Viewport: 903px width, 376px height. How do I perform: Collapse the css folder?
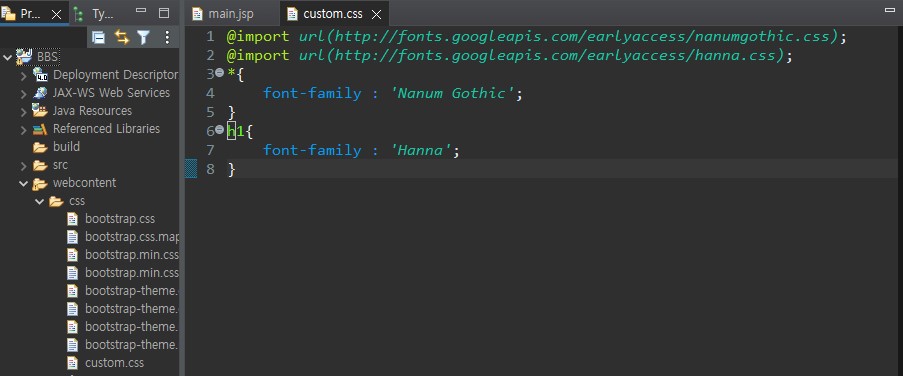coord(40,202)
